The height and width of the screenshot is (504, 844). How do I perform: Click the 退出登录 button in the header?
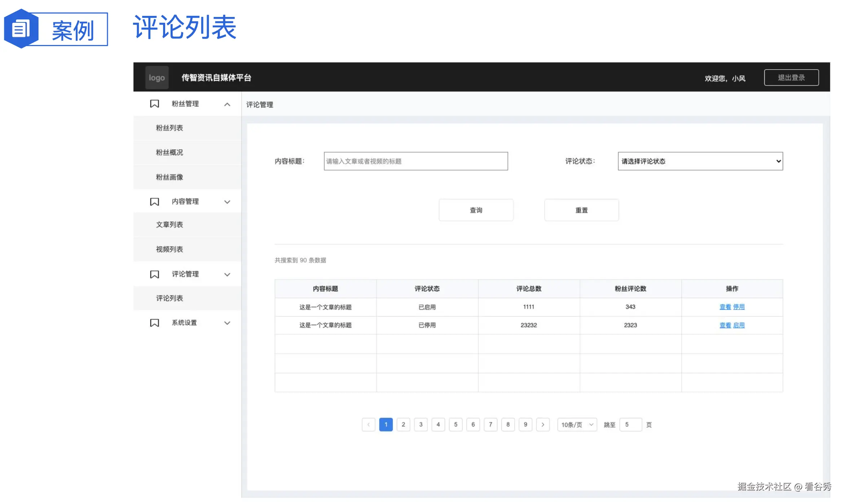[791, 77]
